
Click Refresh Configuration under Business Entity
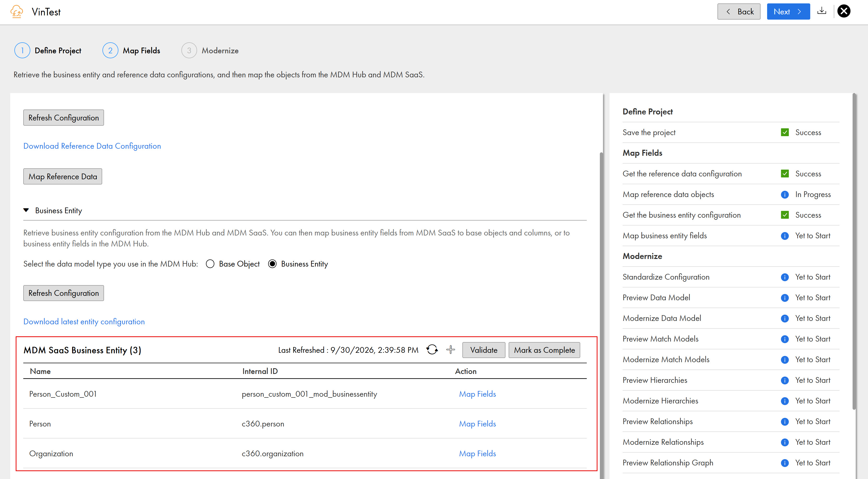(63, 293)
